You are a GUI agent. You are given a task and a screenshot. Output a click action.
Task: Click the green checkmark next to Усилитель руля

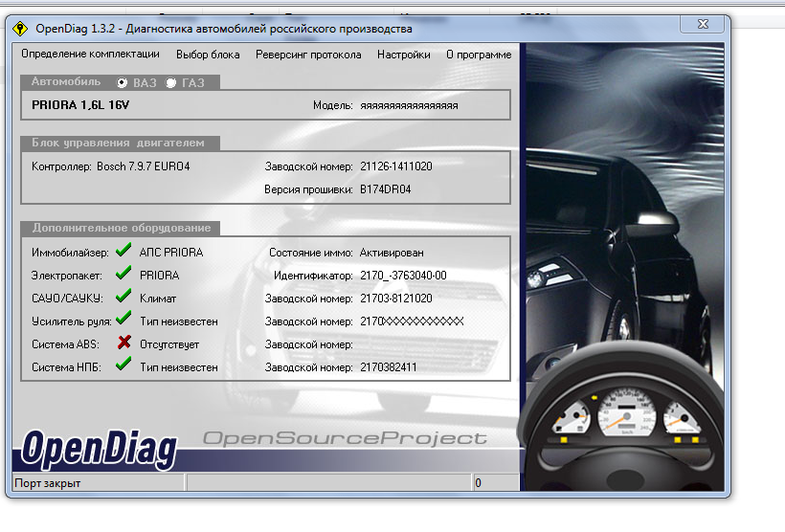tap(123, 318)
